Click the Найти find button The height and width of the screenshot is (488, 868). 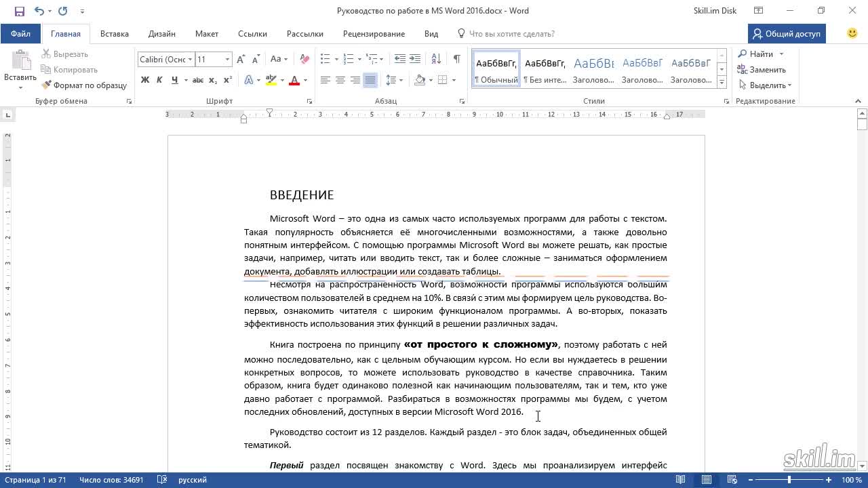[x=755, y=54]
